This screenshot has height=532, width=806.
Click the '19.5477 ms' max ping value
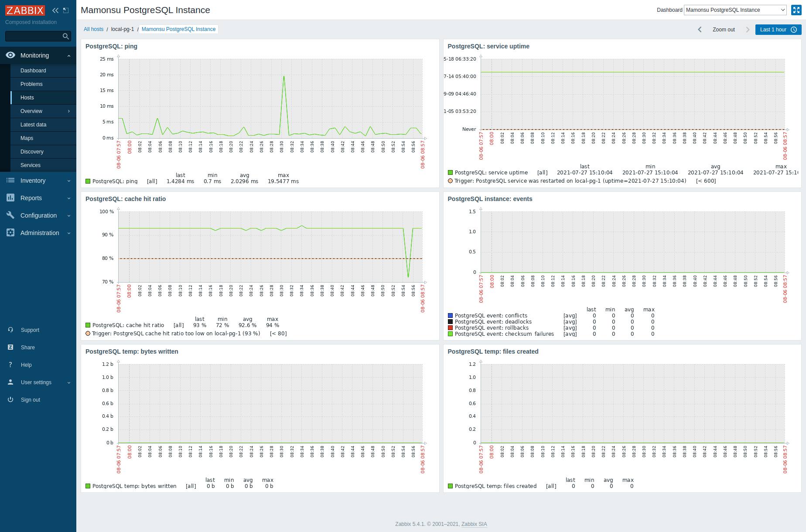283,181
